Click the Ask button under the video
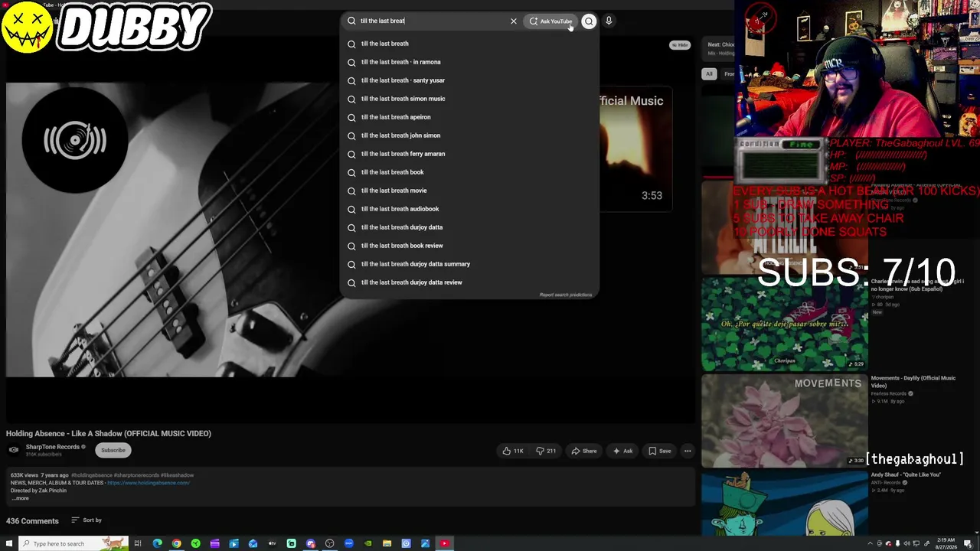Image resolution: width=980 pixels, height=551 pixels. click(x=622, y=451)
